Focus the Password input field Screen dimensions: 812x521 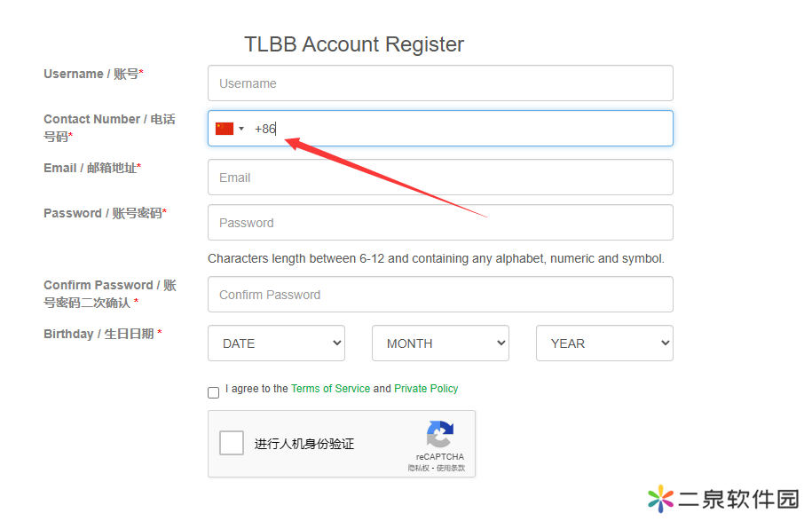tap(440, 222)
